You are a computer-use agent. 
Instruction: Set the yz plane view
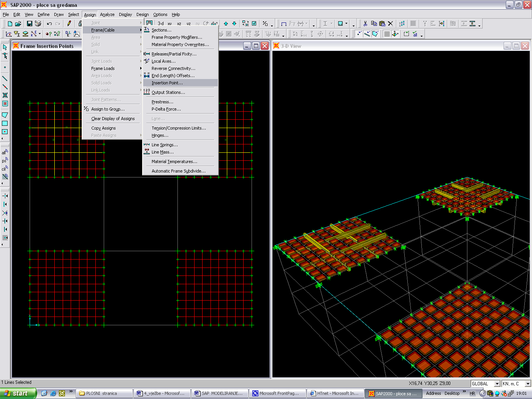pyautogui.click(x=188, y=24)
